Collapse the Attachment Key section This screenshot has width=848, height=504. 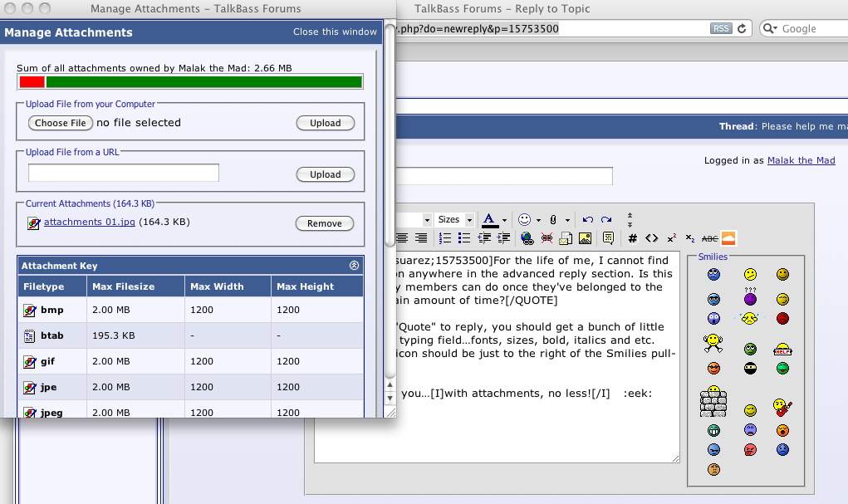pyautogui.click(x=354, y=266)
